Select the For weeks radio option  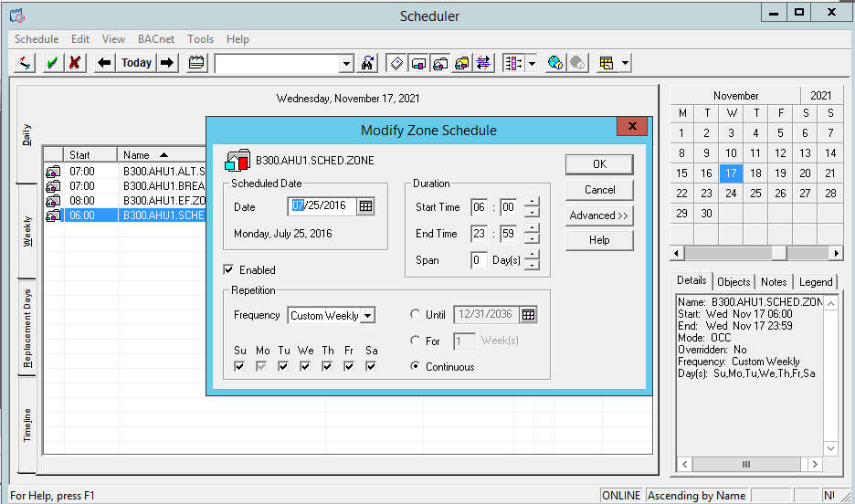(417, 341)
